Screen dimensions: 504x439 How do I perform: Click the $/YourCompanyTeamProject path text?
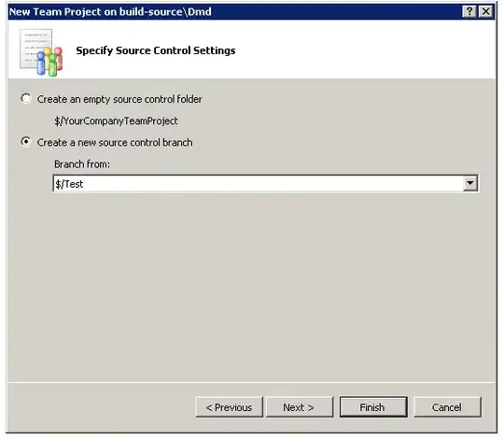pos(116,120)
